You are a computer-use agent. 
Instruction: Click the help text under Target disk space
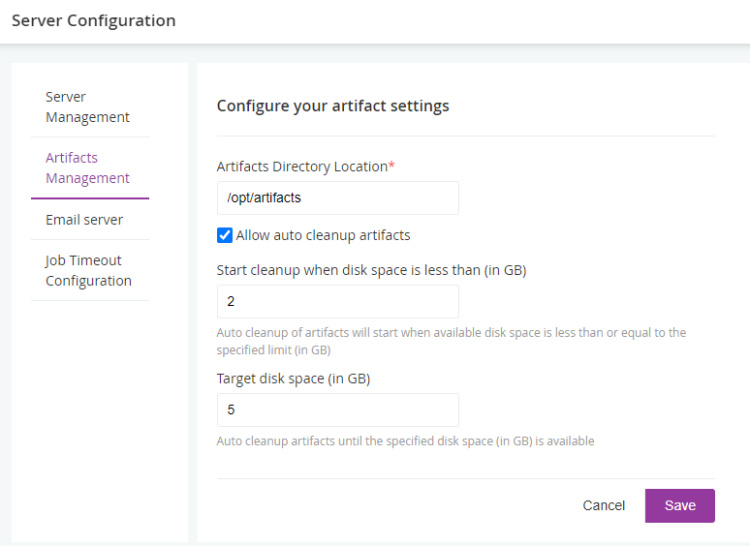click(405, 441)
